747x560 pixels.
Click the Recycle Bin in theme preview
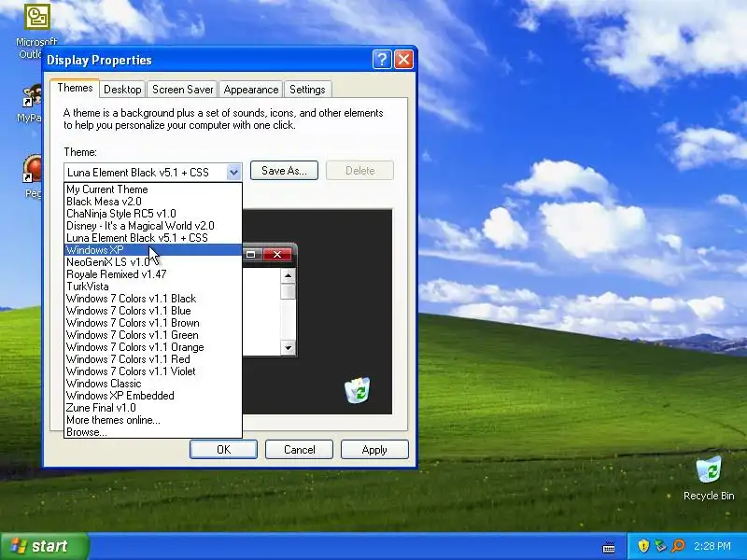[x=358, y=390]
